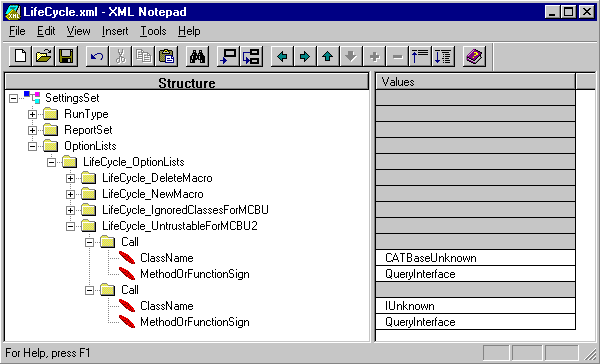Click the move down gray arrow

[x=351, y=57]
